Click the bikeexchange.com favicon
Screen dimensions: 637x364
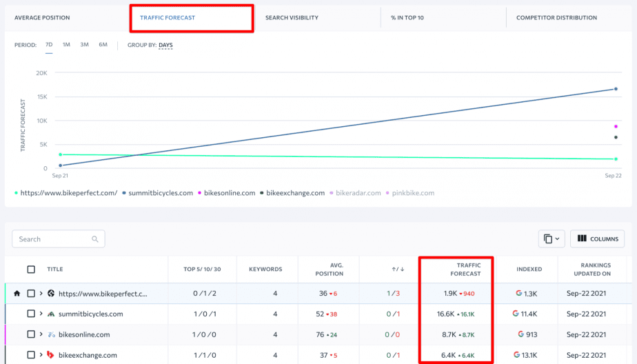click(50, 354)
